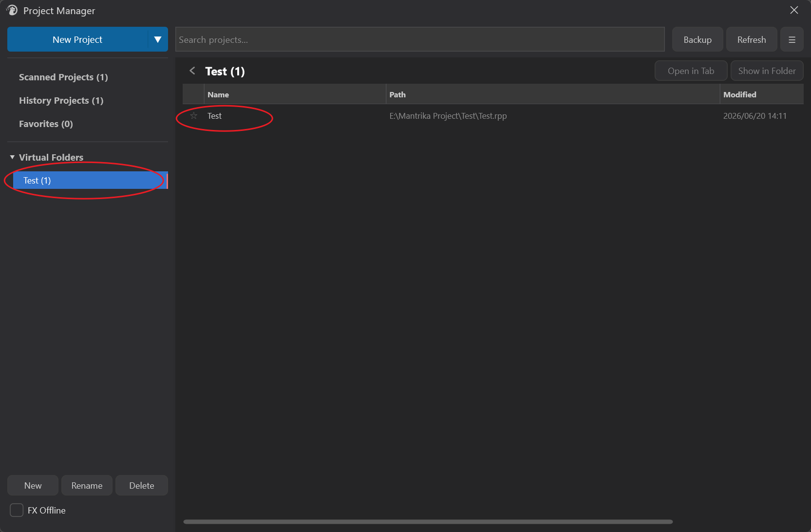Click the horizontal scrollbar at bottom
Image resolution: width=811 pixels, height=532 pixels.
(428, 522)
